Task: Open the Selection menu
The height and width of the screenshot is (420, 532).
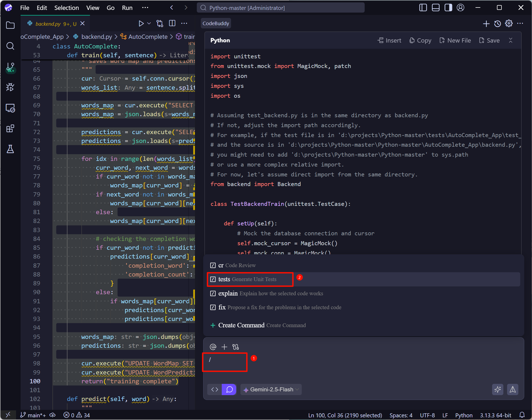Action: point(66,8)
